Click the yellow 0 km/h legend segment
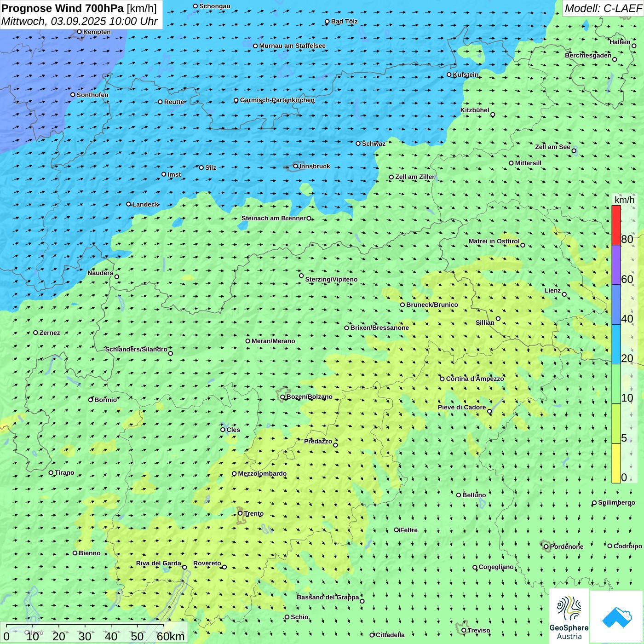The image size is (644, 644). [616, 463]
